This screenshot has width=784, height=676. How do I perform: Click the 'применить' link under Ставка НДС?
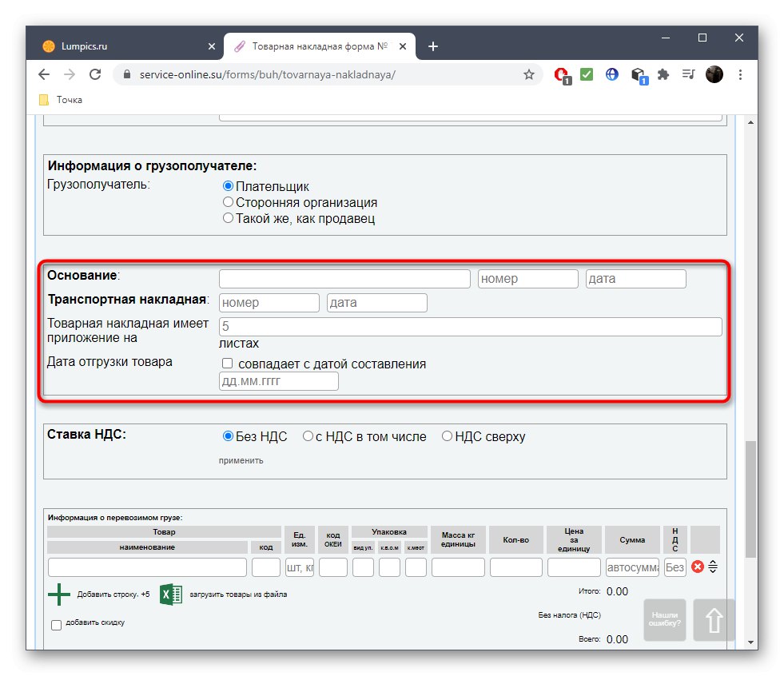(241, 461)
